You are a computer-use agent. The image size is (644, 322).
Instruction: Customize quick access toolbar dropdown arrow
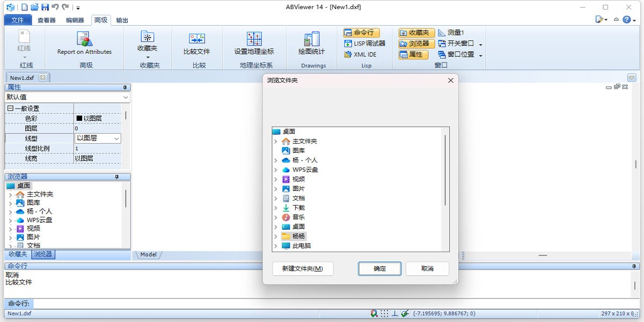pos(78,8)
